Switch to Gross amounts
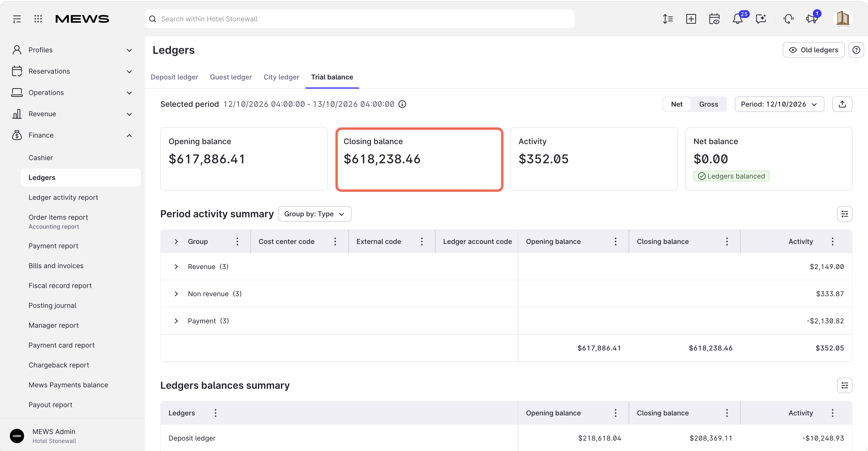Screen dimensions: 868x451 [x=708, y=104]
